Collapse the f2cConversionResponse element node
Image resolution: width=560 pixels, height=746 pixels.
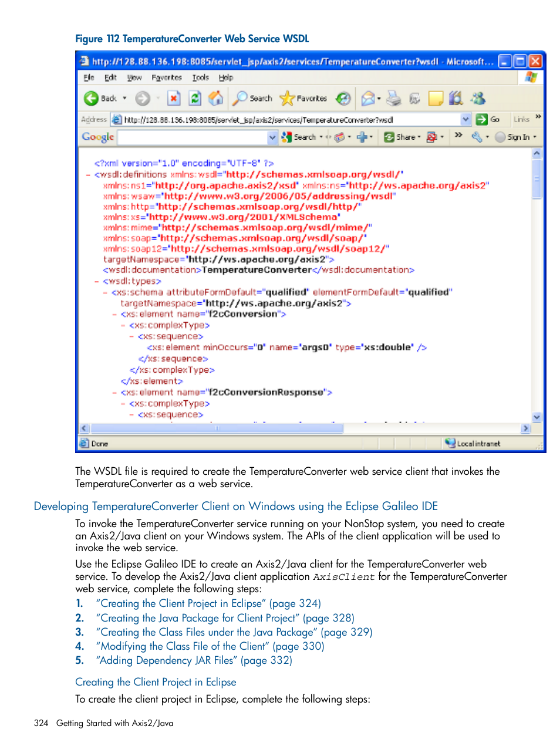pyautogui.click(x=114, y=393)
